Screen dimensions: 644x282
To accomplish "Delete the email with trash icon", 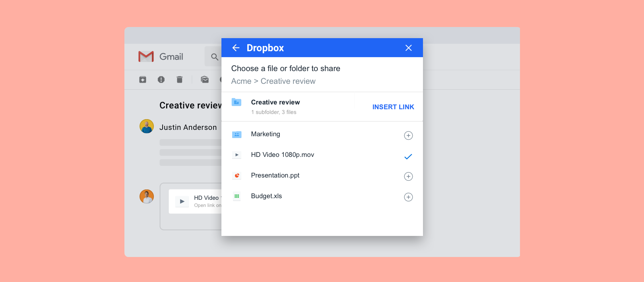I will [x=179, y=79].
